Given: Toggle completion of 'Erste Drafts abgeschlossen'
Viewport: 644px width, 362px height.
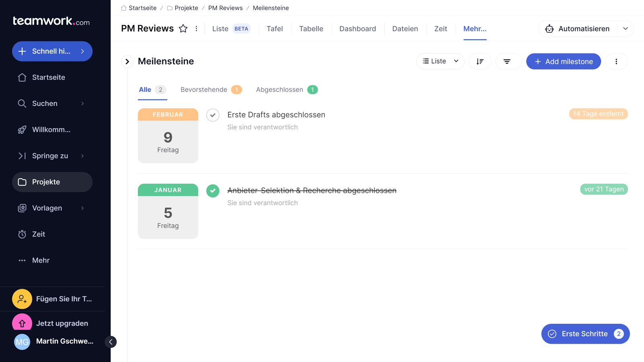Looking at the screenshot, I should coord(213,115).
